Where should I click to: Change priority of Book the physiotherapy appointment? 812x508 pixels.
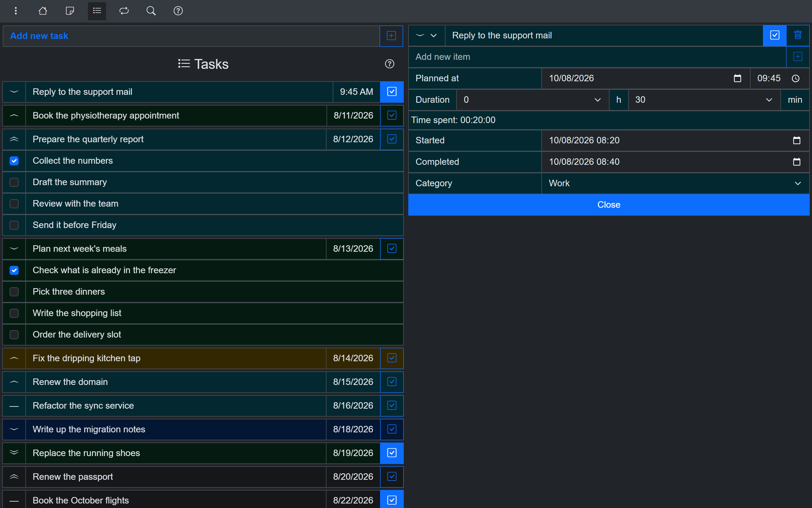14,116
